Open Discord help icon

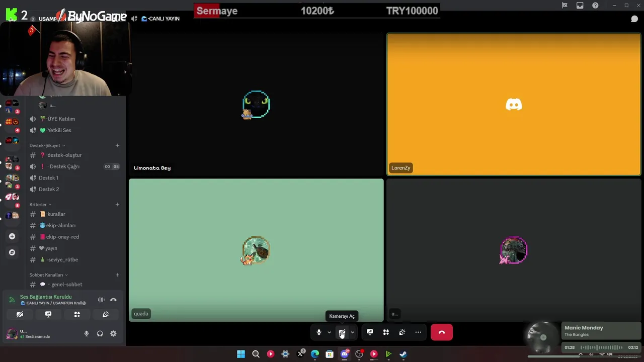pos(596,6)
